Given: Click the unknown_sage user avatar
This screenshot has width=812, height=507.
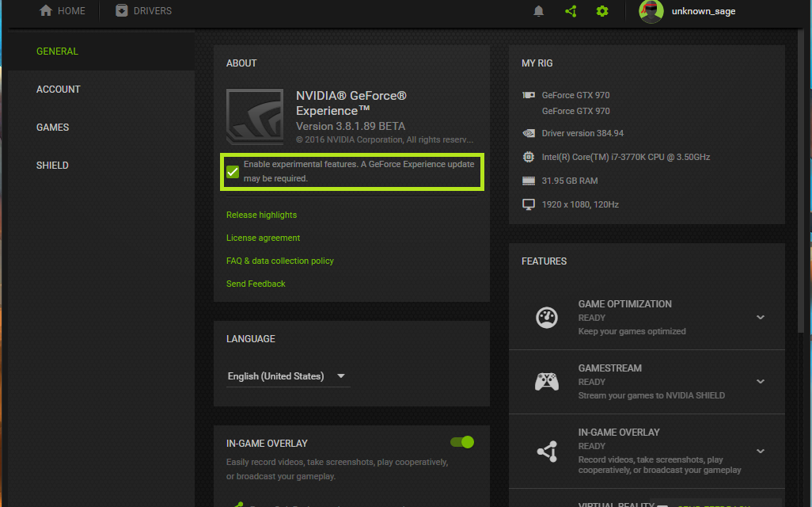Looking at the screenshot, I should tap(651, 11).
